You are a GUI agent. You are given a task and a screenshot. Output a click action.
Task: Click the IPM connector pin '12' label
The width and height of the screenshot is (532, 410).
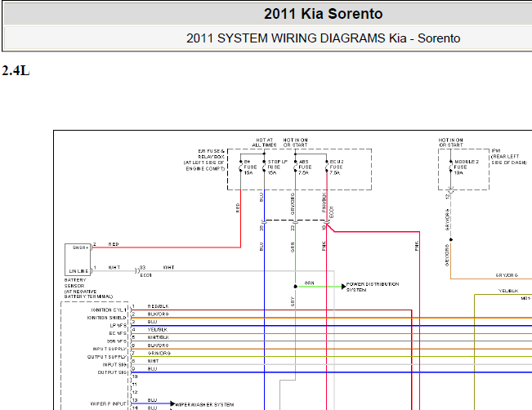(448, 196)
